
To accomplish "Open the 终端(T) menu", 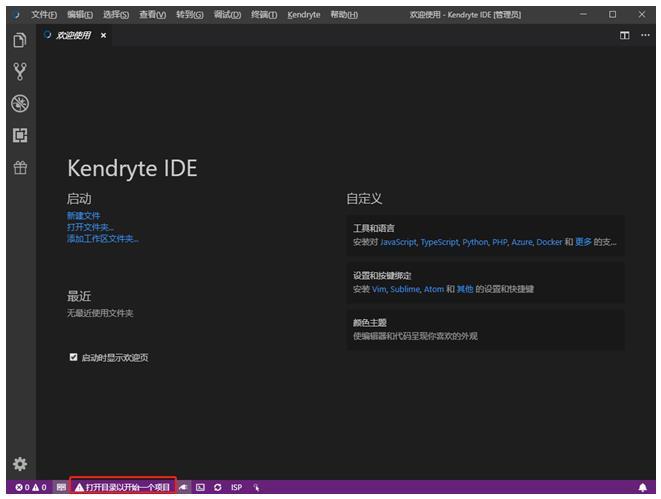I will [264, 15].
